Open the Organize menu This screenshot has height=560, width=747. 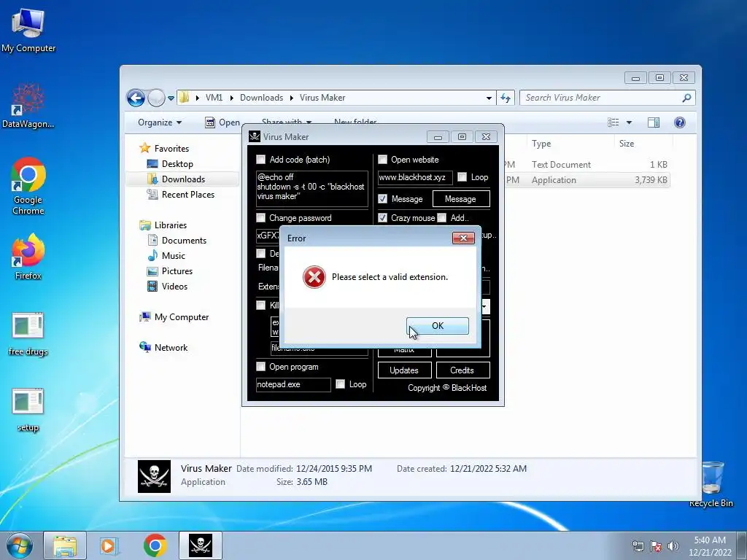160,122
